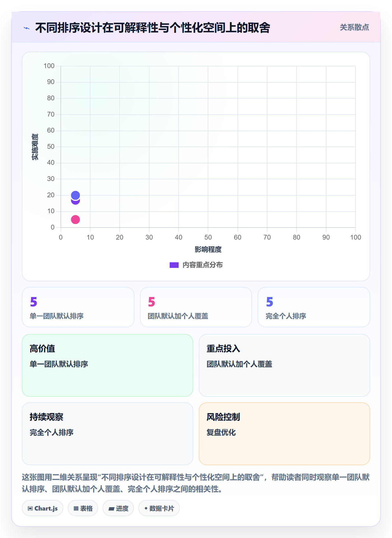
Task: Click the bar icon in 进度 tag
Action: [x=111, y=509]
